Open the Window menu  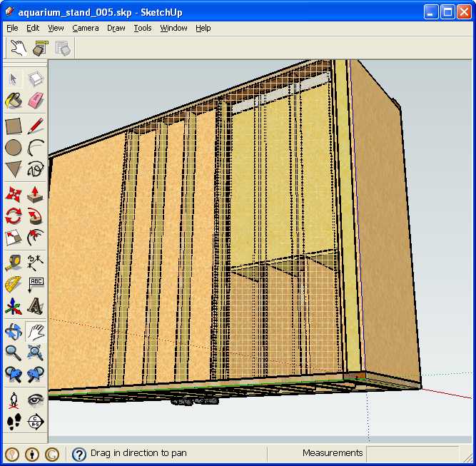[x=173, y=28]
